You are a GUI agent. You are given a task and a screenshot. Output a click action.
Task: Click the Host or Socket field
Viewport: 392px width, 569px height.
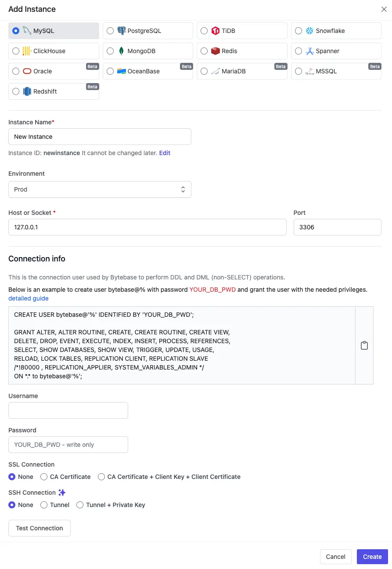pyautogui.click(x=147, y=227)
